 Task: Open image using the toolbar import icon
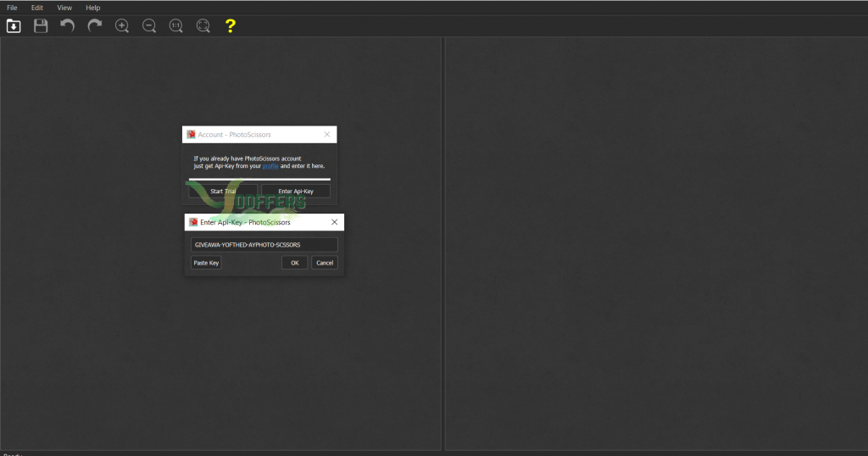click(x=14, y=26)
